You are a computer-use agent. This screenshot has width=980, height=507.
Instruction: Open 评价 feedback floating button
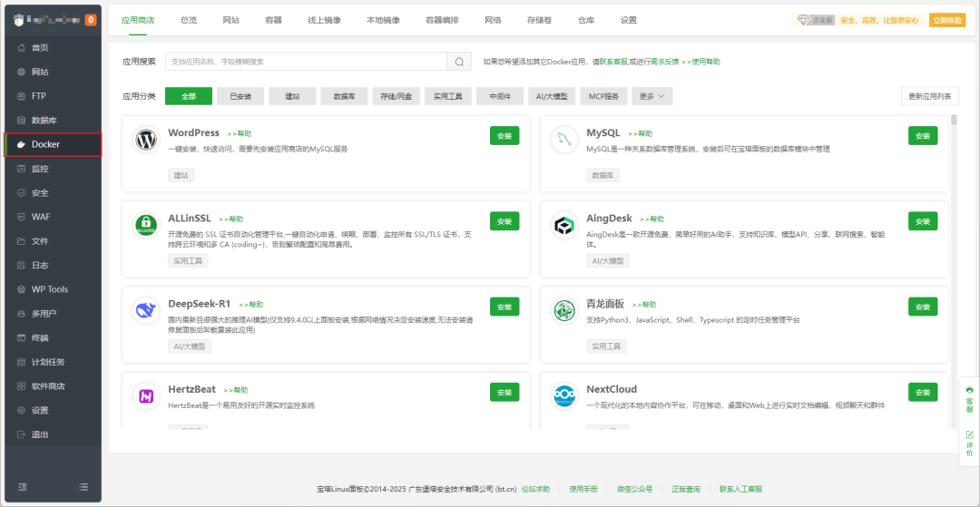(x=969, y=444)
